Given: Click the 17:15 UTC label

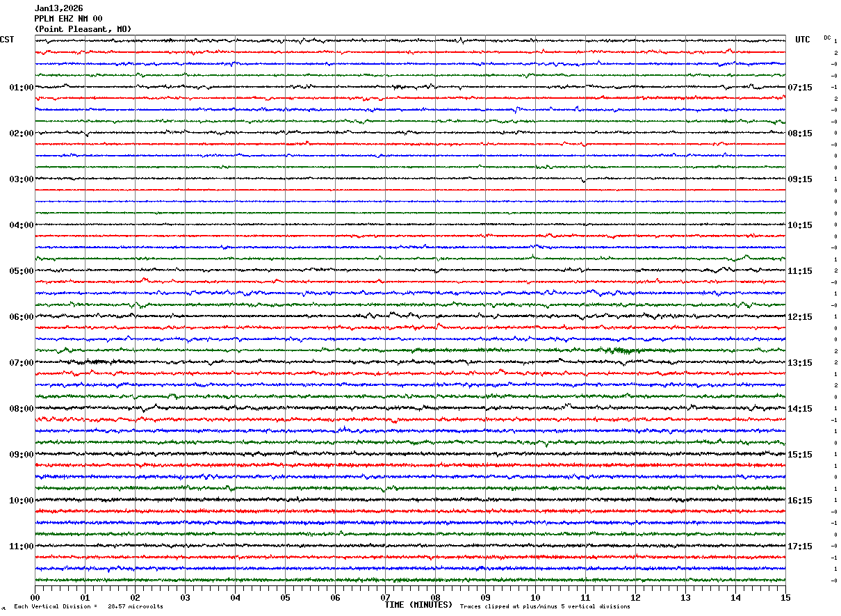Looking at the screenshot, I should tap(800, 546).
